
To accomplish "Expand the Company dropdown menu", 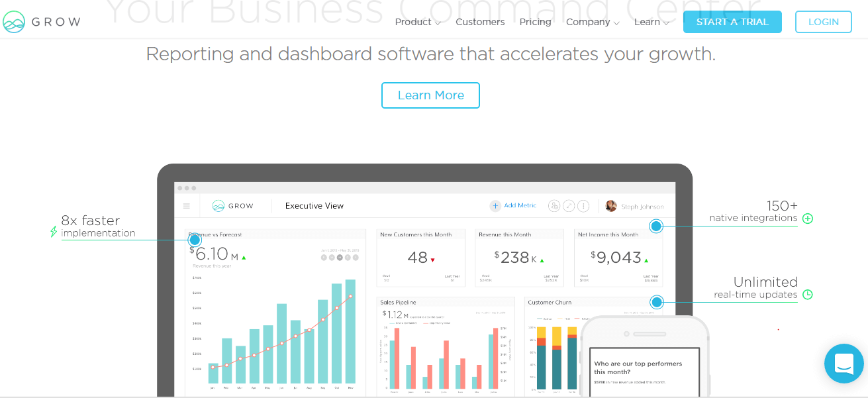I will [592, 22].
